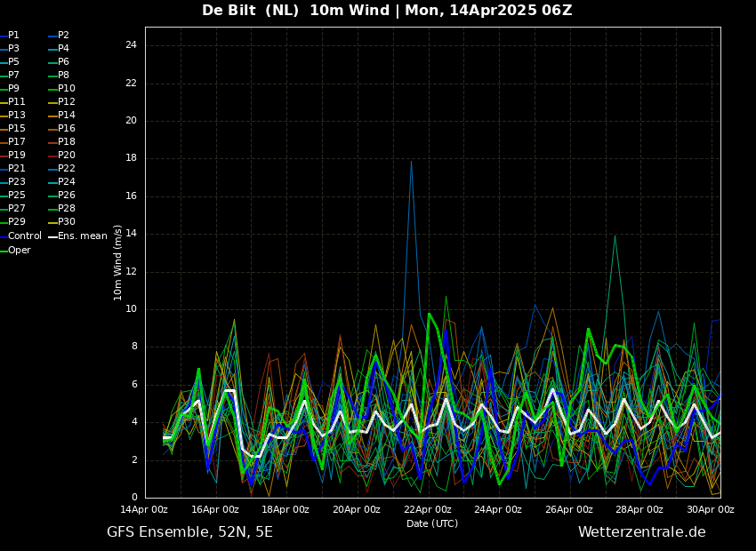This screenshot has width=756, height=551.
Task: Select the 30Apr 00z date tick label
Action: (x=711, y=510)
